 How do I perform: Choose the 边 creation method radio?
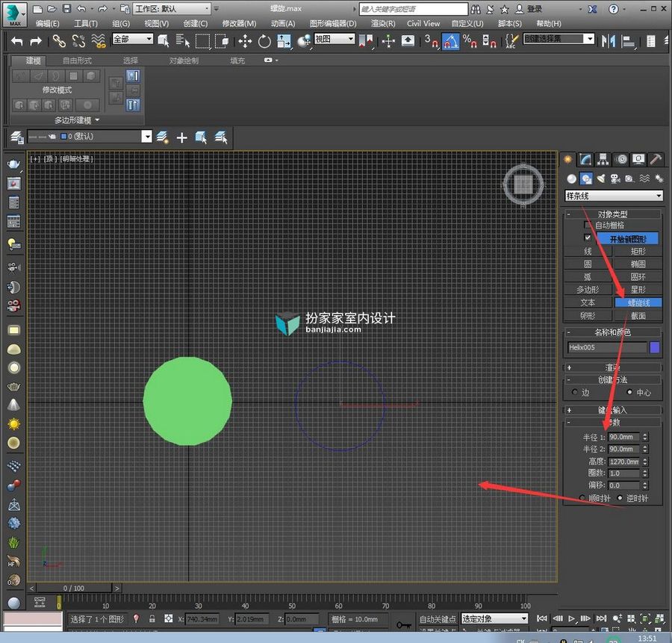pyautogui.click(x=575, y=392)
